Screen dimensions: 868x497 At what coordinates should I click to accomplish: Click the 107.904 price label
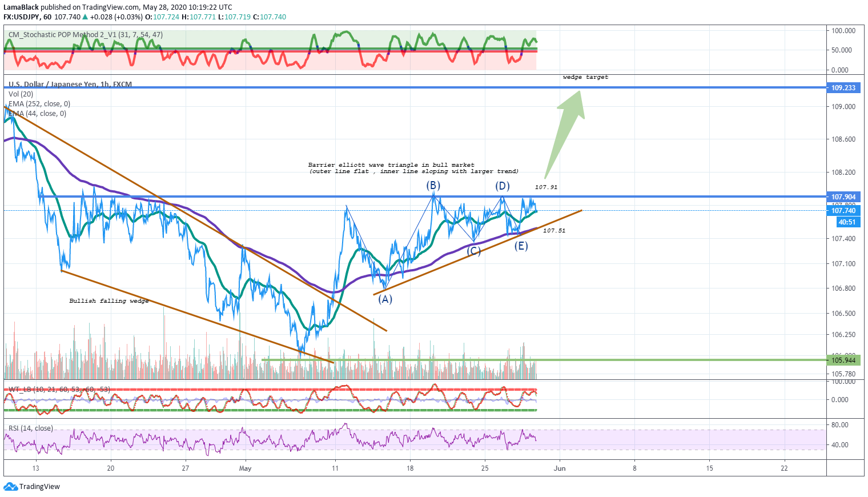pyautogui.click(x=843, y=197)
